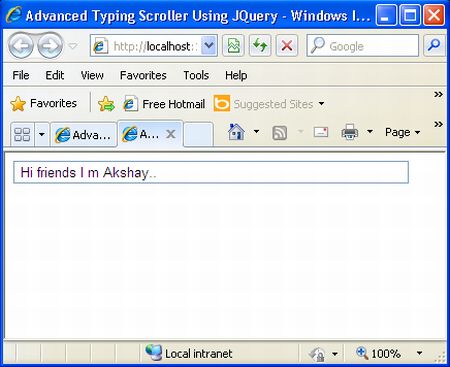The width and height of the screenshot is (450, 367).
Task: Open the Tools menu
Action: coord(196,75)
